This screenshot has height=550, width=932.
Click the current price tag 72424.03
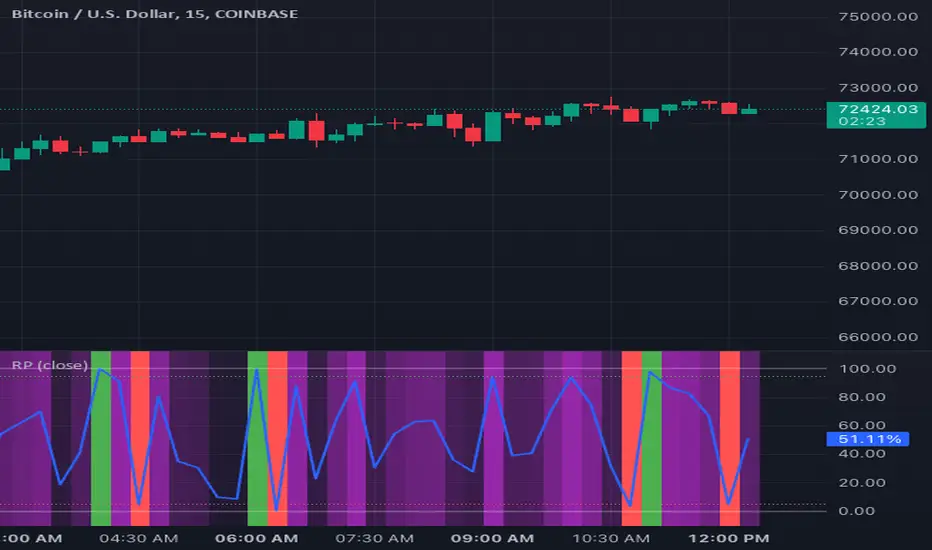pyautogui.click(x=876, y=115)
